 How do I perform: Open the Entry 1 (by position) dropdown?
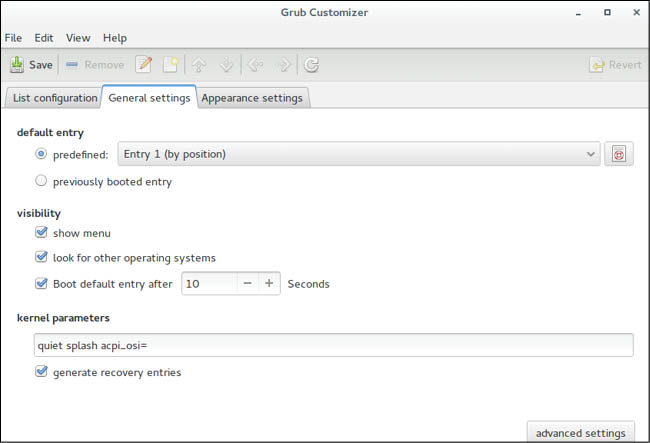[357, 154]
